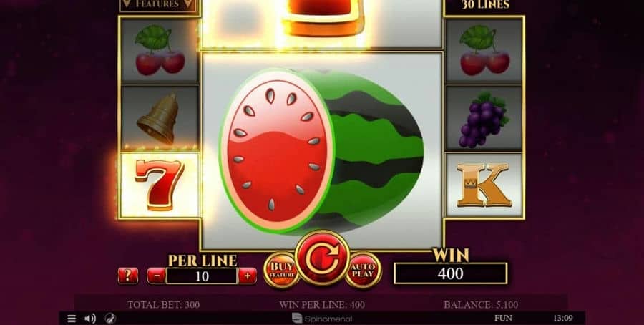The image size is (644, 325).
Task: Click the Win amount display box
Action: 451,273
